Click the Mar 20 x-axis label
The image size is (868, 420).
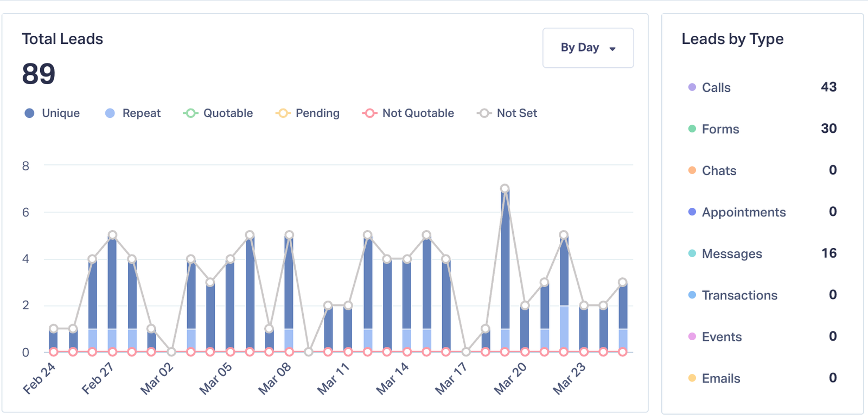[510, 378]
